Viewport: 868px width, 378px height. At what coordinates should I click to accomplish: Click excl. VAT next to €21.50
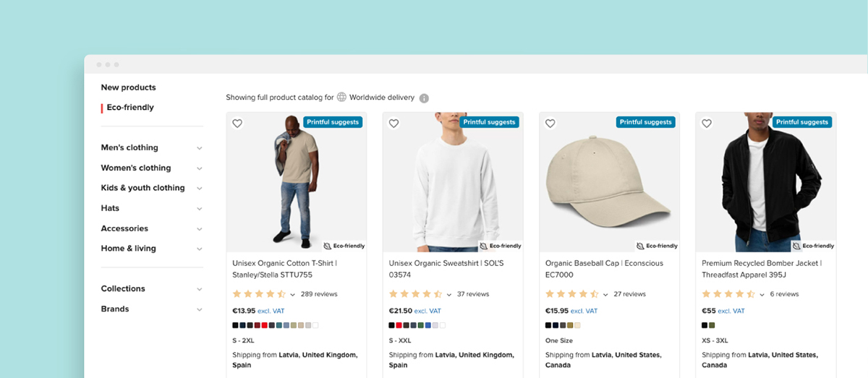(427, 312)
